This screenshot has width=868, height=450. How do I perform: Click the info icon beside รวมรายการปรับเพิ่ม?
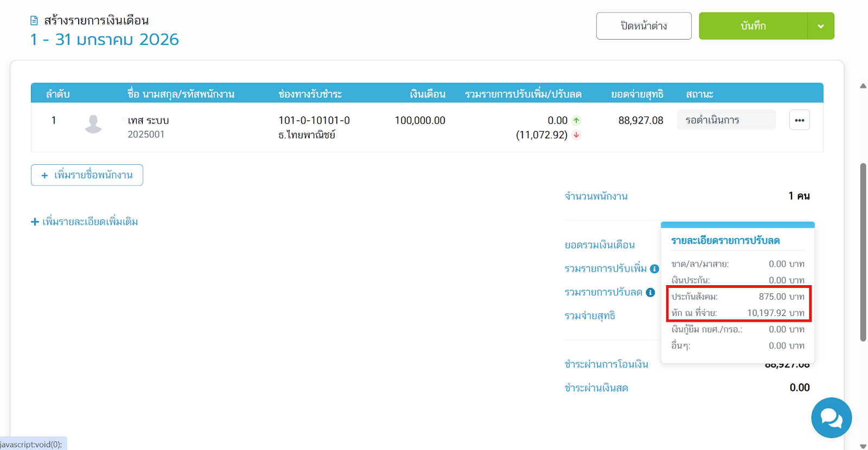pos(655,269)
